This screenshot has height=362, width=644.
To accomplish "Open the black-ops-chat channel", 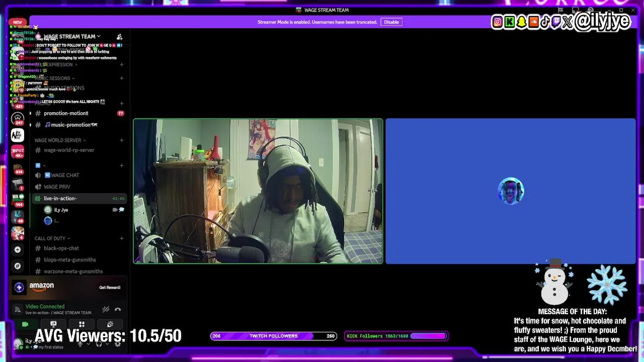I will click(79, 248).
